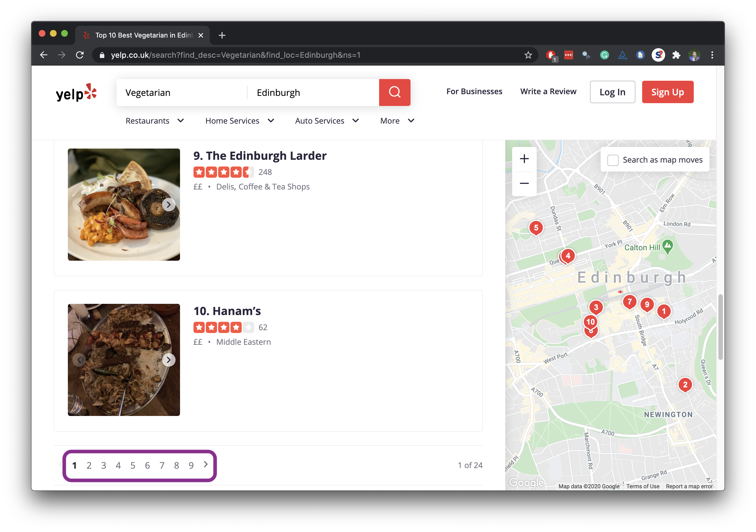Click the Coffee & Tea Shops category link
This screenshot has height=532, width=756.
pos(274,187)
